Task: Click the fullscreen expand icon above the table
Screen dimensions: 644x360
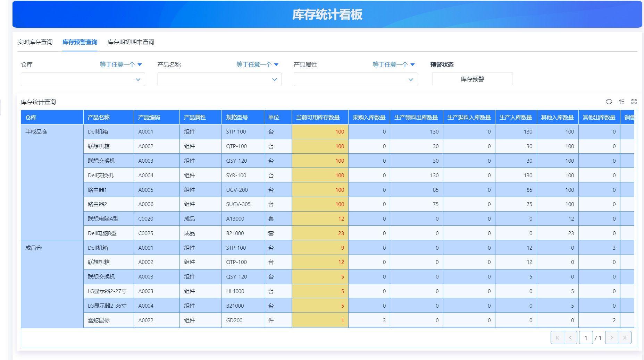Action: pyautogui.click(x=634, y=102)
